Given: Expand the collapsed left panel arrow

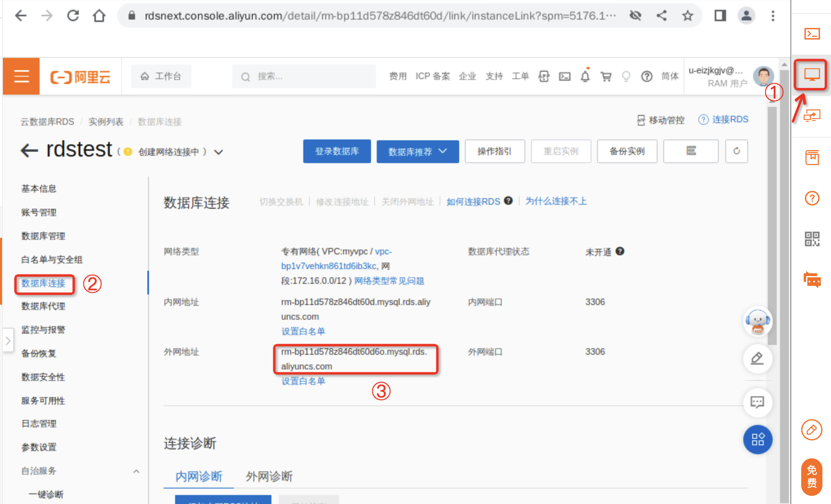Looking at the screenshot, I should 8,341.
